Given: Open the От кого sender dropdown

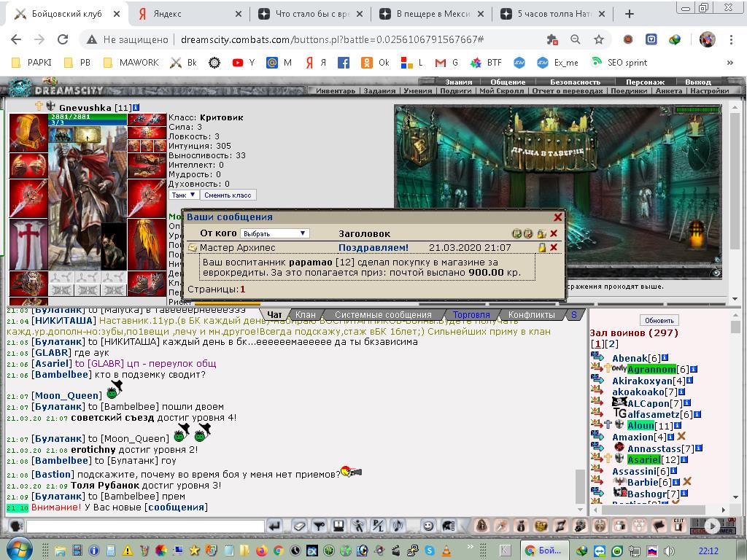Looking at the screenshot, I should pos(274,233).
